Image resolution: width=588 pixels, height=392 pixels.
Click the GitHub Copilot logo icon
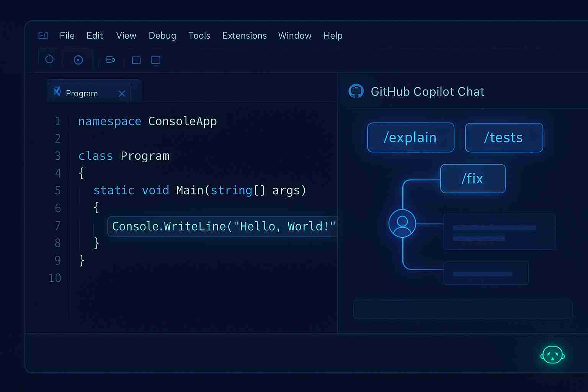(356, 91)
